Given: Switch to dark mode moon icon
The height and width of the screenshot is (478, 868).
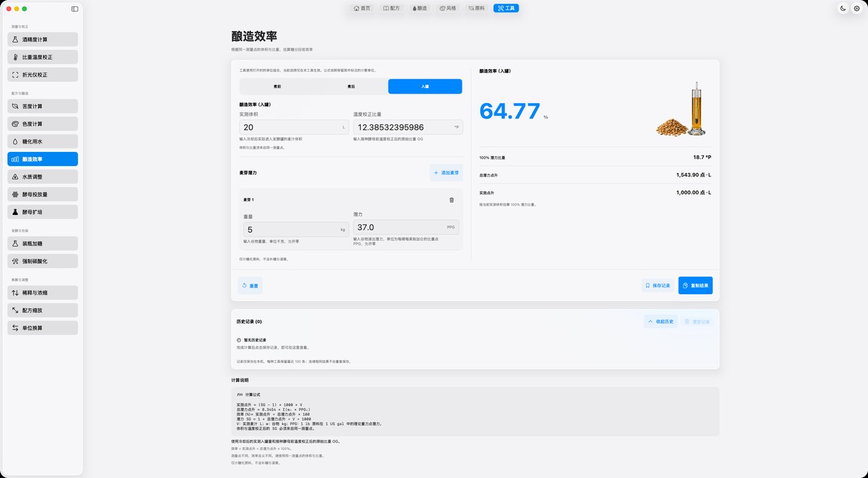Looking at the screenshot, I should 843,8.
